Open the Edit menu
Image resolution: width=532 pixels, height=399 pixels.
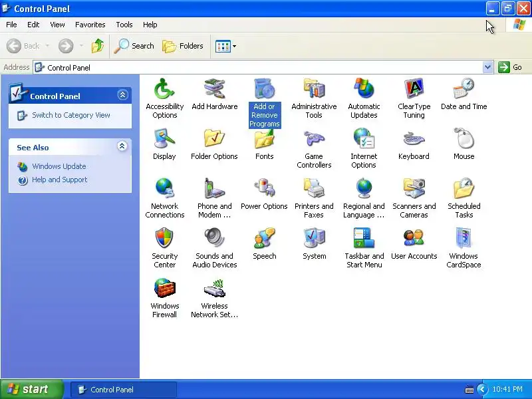(x=33, y=25)
